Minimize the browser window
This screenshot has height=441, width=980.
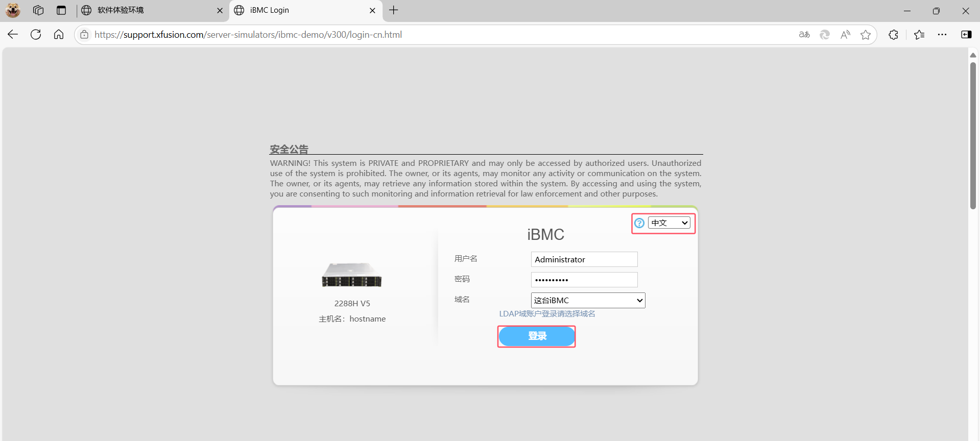pyautogui.click(x=907, y=11)
